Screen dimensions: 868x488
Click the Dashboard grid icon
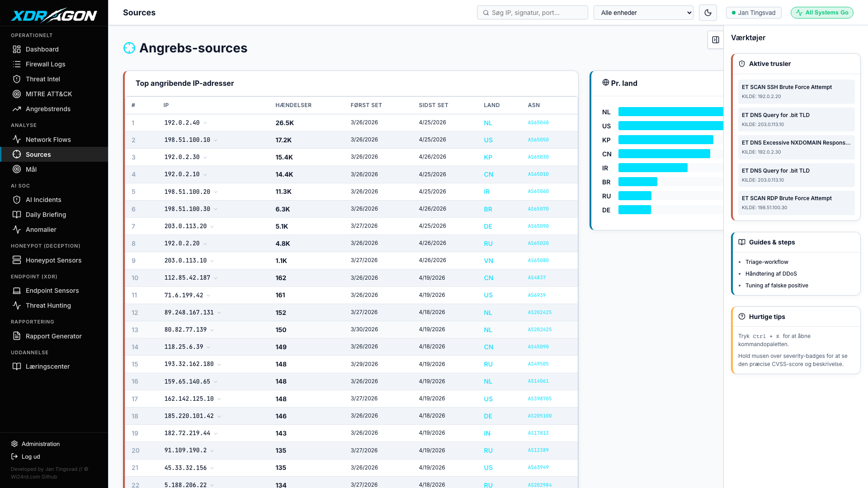(17, 49)
